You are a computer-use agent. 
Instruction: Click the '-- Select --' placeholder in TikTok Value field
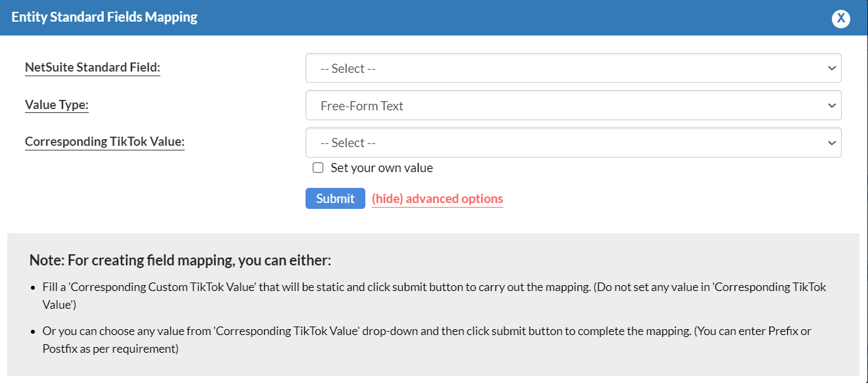tap(348, 143)
